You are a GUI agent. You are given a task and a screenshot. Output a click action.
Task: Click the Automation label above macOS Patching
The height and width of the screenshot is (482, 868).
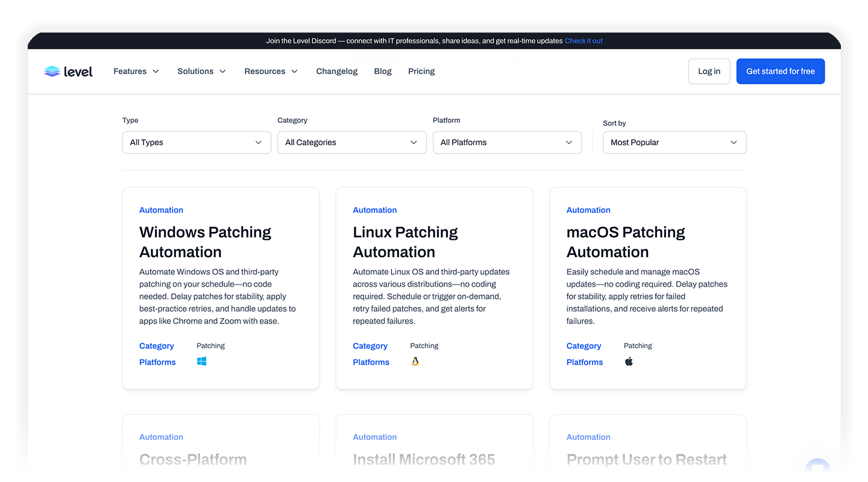pos(588,210)
